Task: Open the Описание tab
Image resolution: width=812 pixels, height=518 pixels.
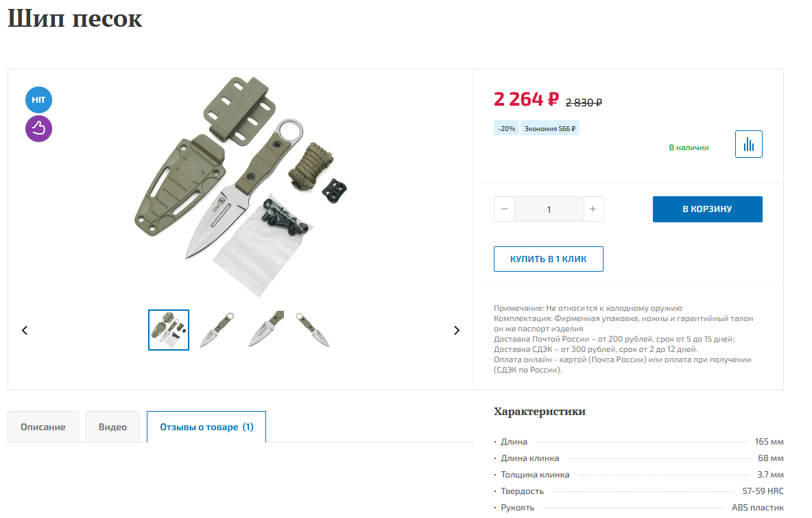Action: coord(43,427)
